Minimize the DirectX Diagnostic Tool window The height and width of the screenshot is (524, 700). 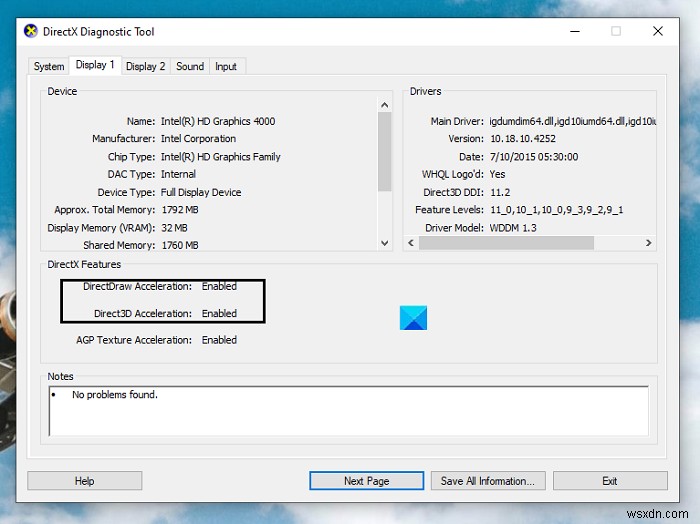coord(575,31)
